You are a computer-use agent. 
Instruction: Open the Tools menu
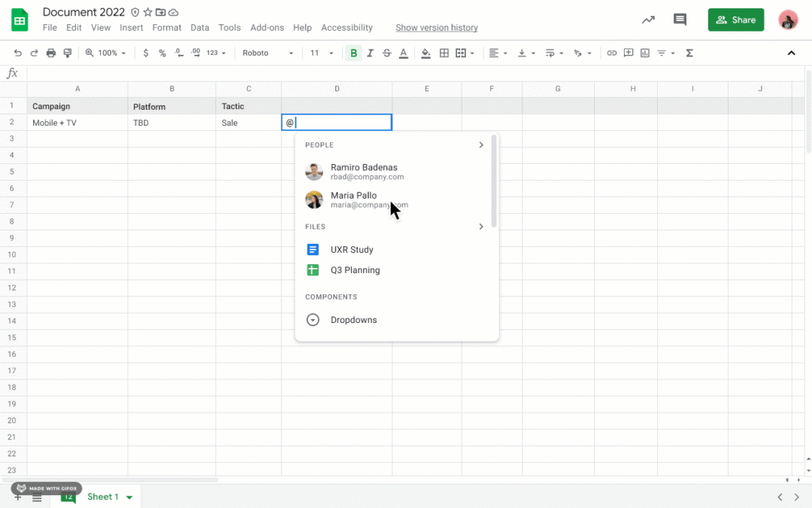click(x=229, y=28)
